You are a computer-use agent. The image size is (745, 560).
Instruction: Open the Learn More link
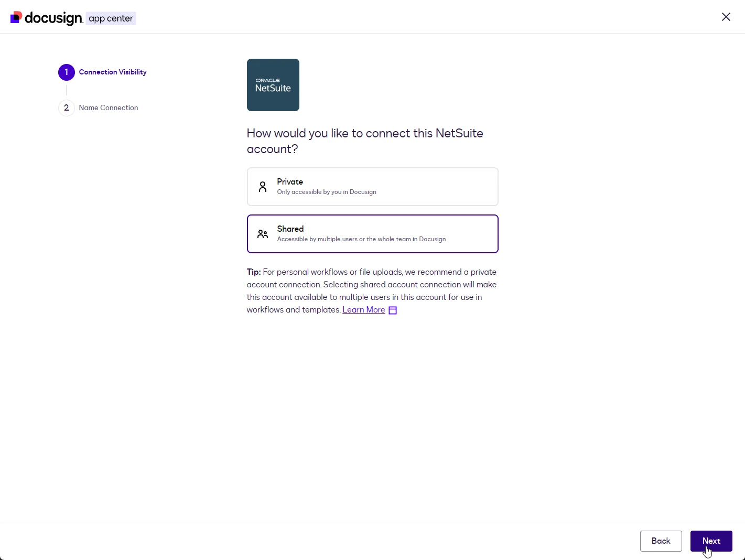tap(364, 310)
